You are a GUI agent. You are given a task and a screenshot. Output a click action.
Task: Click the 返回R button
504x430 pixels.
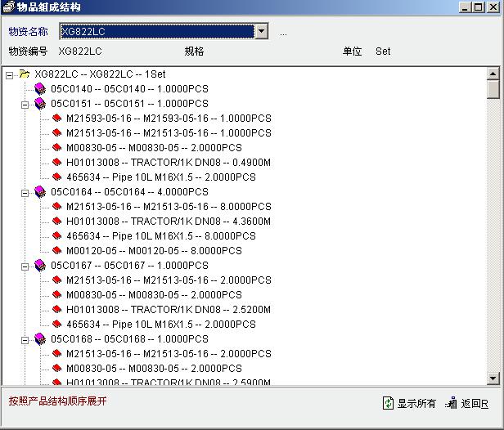coord(467,403)
